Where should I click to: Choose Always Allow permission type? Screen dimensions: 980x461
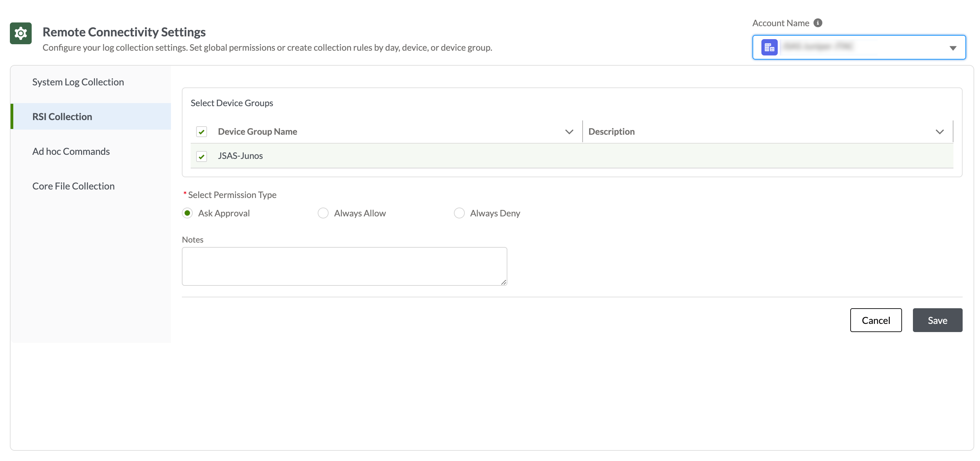click(x=323, y=213)
